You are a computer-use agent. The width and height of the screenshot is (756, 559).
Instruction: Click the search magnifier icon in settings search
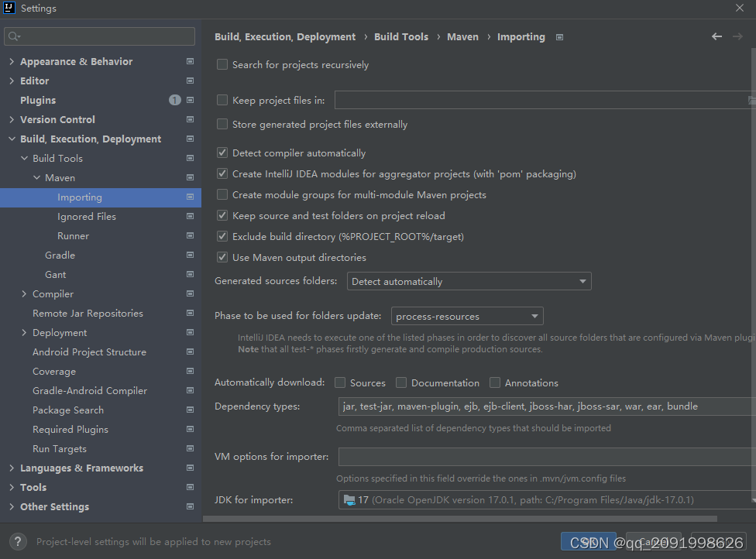(x=14, y=36)
